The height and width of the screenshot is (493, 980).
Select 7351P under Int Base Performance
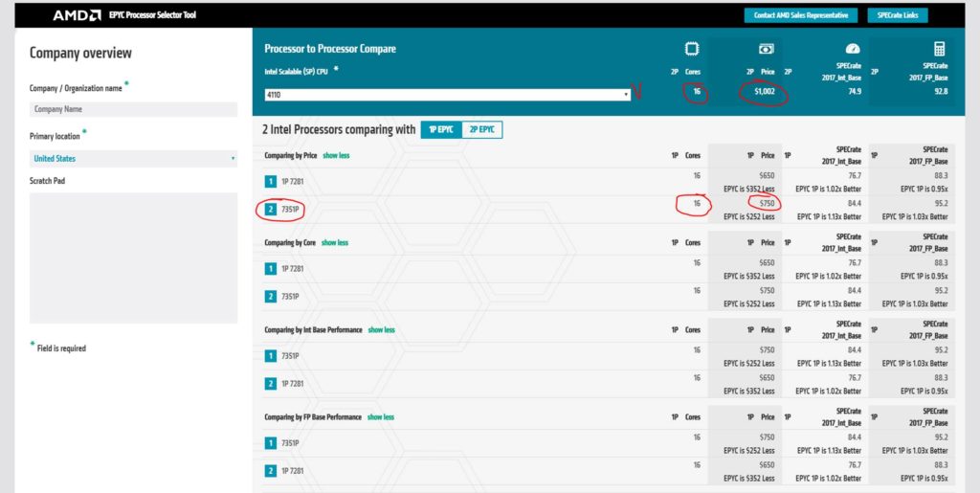click(x=290, y=355)
